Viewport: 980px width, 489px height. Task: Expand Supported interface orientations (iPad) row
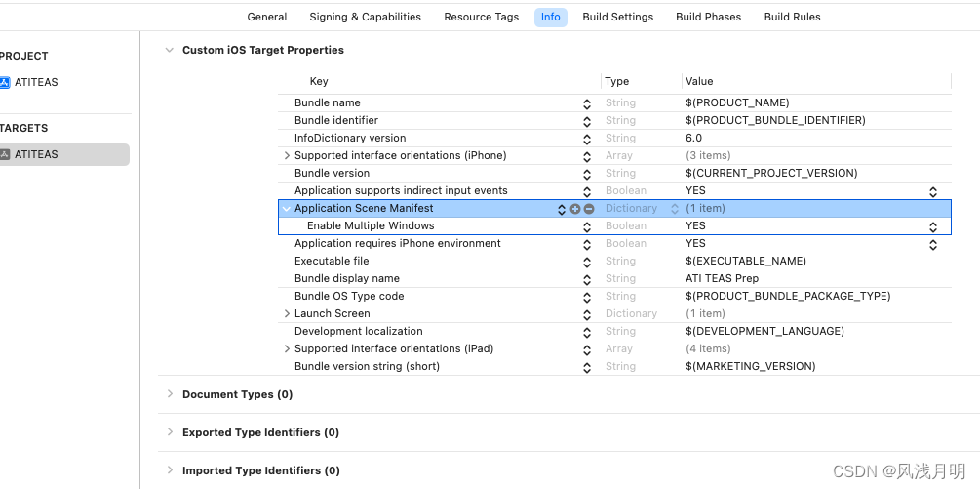click(x=287, y=348)
